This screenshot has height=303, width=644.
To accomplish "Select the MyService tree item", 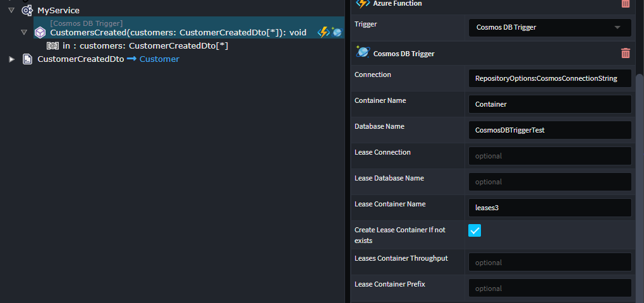I will tap(58, 11).
